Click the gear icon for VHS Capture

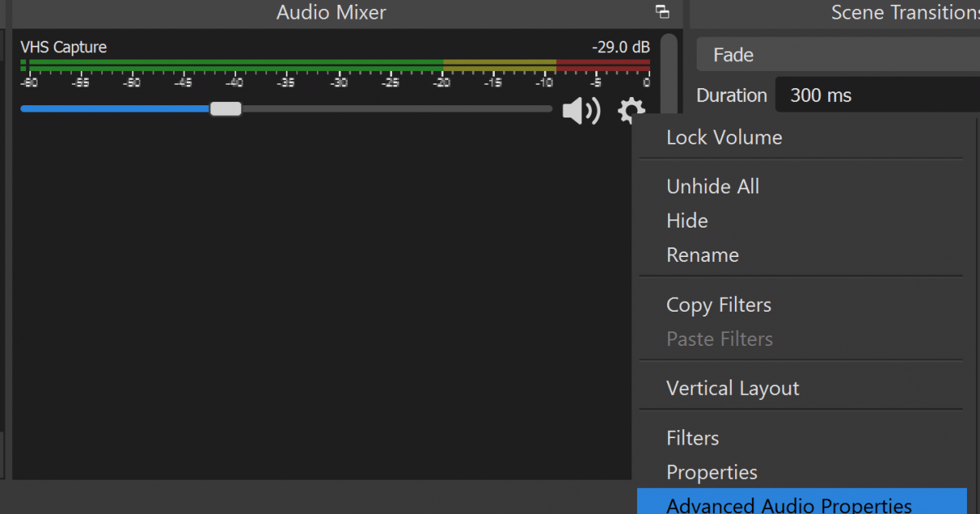631,111
